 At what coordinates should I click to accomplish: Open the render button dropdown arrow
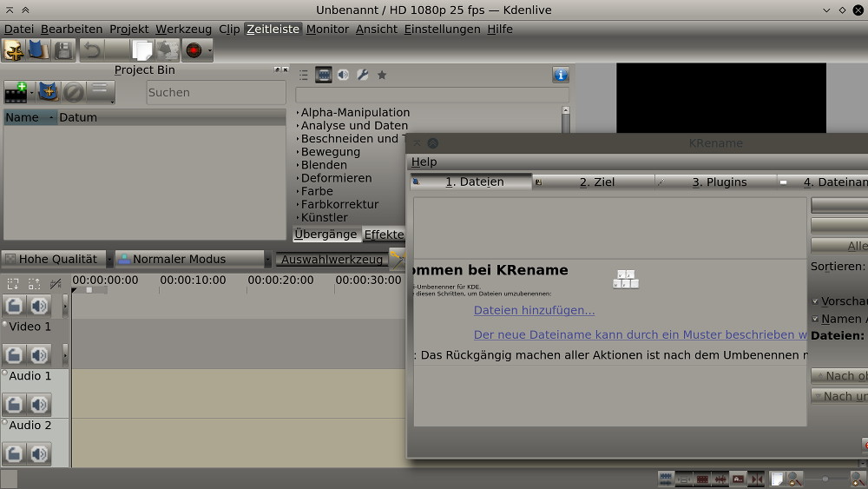[x=210, y=50]
